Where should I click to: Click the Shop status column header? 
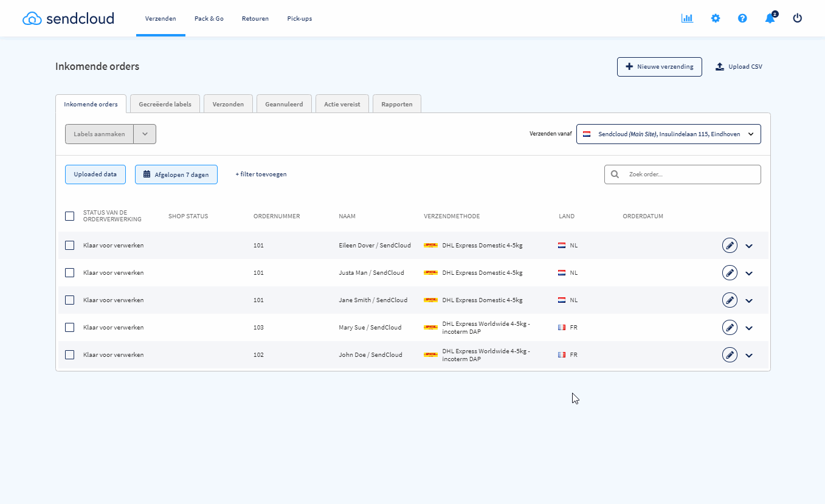tap(188, 216)
